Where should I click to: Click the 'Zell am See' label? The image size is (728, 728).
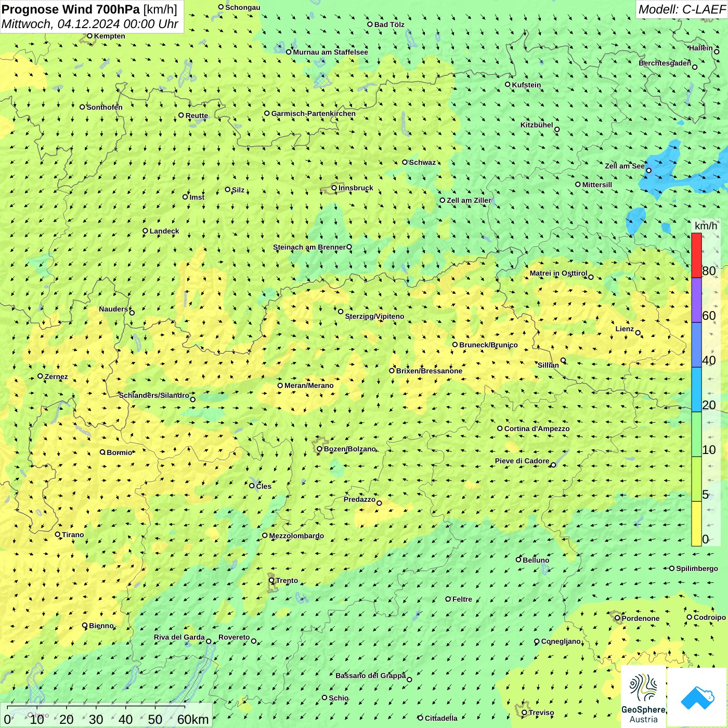[x=625, y=166]
